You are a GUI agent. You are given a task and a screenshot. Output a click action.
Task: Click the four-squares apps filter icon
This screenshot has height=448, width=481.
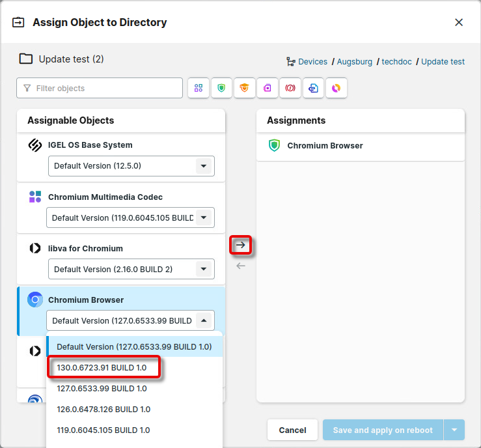[199, 88]
